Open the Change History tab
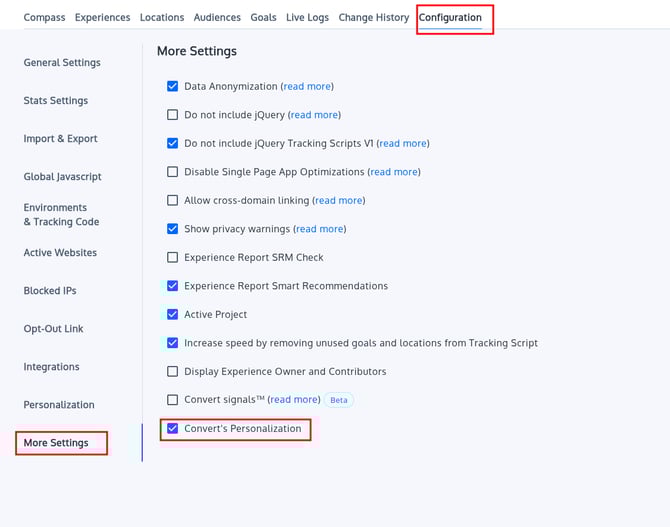This screenshot has height=527, width=670. tap(373, 18)
